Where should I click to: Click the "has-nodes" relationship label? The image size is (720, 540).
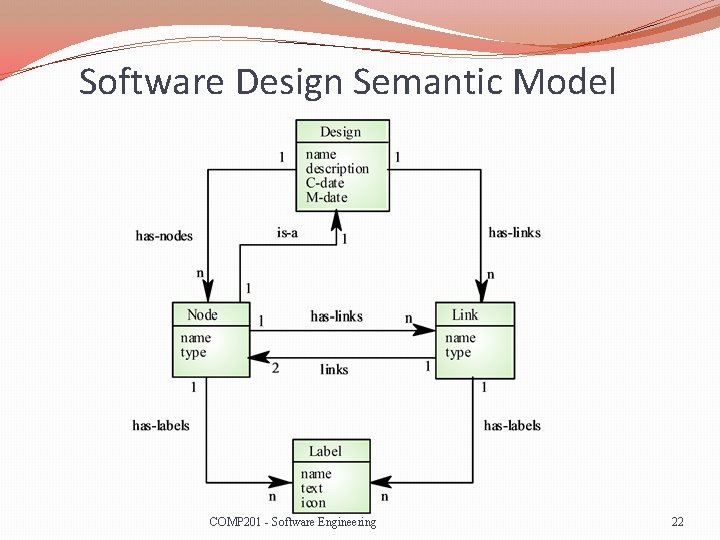(164, 236)
